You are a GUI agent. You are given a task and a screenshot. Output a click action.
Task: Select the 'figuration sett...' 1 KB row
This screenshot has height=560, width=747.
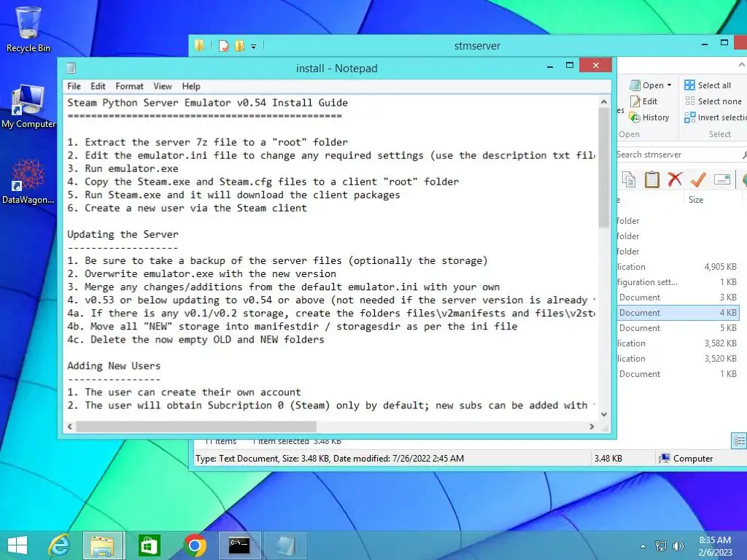678,282
